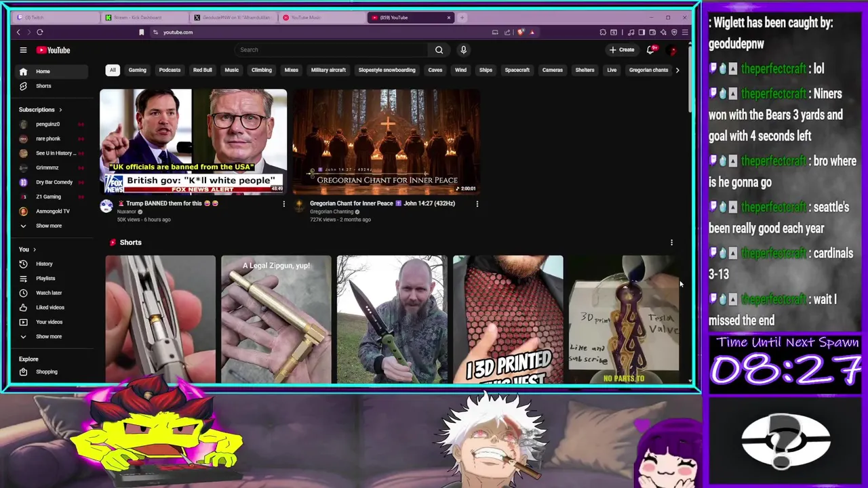The image size is (868, 488).
Task: Open the A Legal Zipgun short
Action: 276,319
